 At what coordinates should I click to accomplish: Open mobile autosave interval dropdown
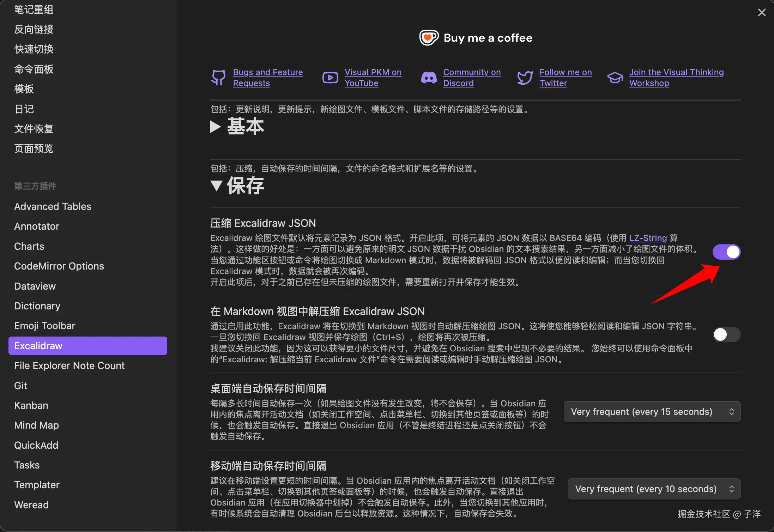point(654,489)
